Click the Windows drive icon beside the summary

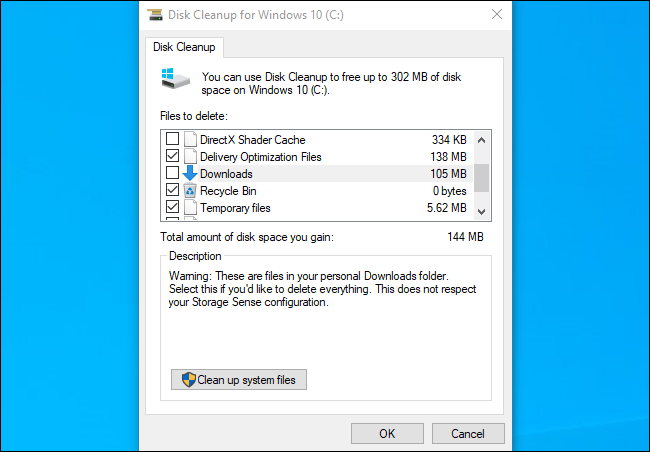click(x=175, y=78)
